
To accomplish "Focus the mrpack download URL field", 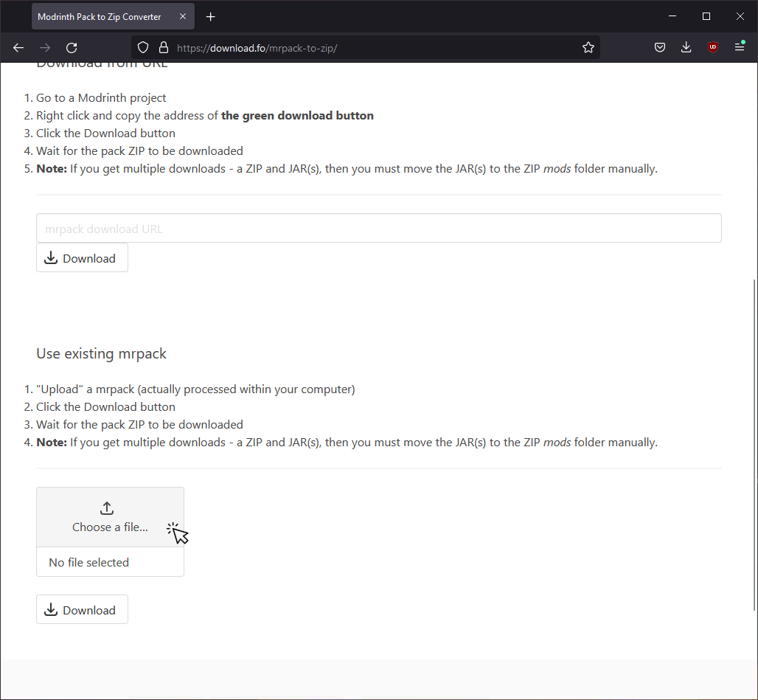I will 378,228.
